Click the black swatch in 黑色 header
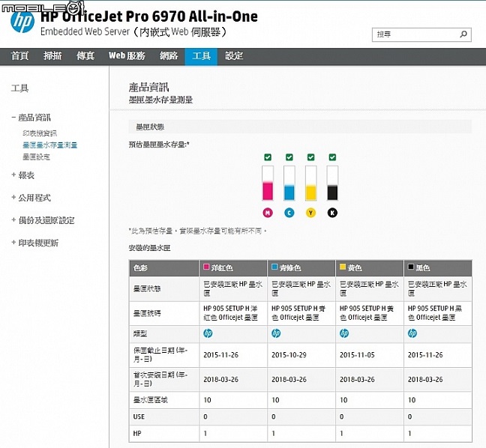Viewport: 486px width, 448px height. click(411, 267)
